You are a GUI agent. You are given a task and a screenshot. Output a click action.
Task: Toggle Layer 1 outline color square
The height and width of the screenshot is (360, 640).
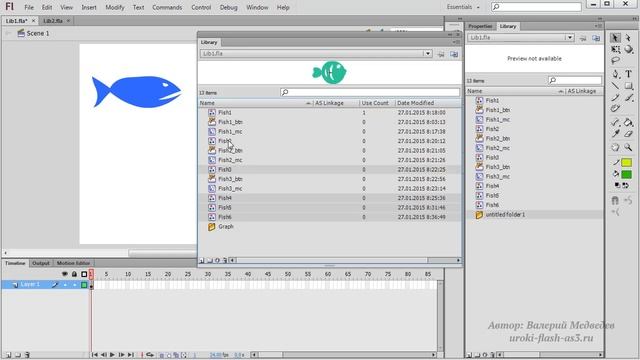pos(84,285)
